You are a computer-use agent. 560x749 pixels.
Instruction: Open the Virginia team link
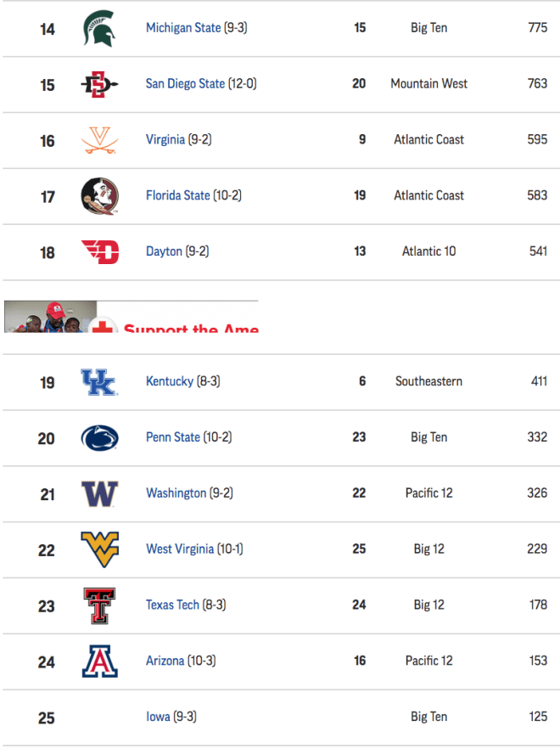pos(165,139)
